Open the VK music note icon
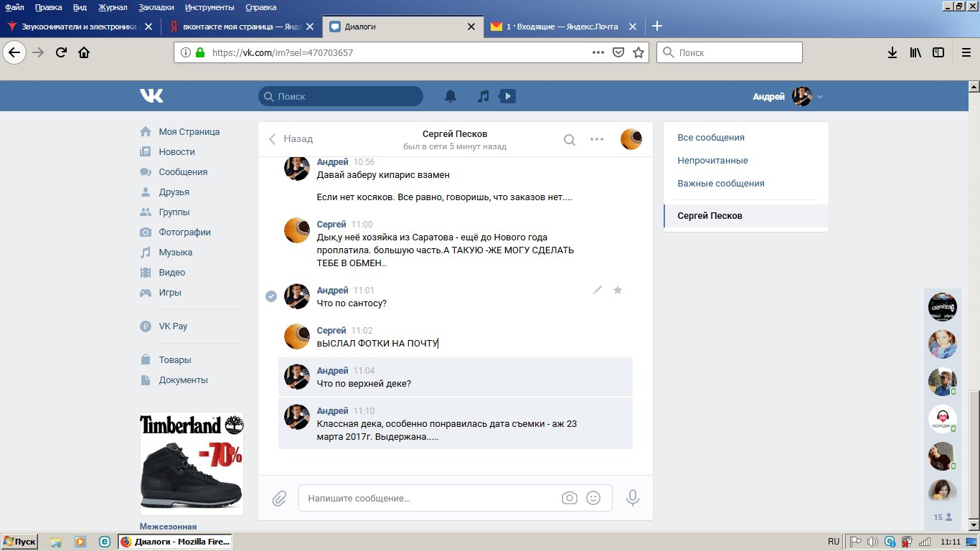Viewport: 980px width, 551px height. coord(484,96)
